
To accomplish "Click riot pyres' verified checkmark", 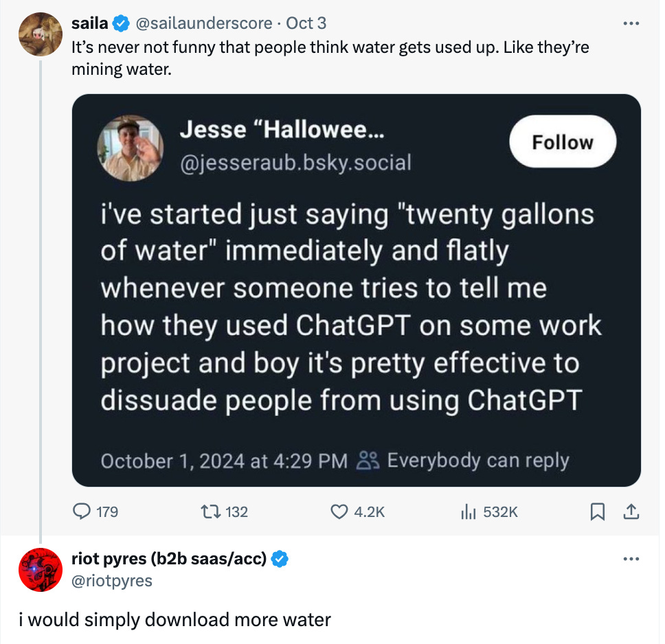I will [x=279, y=559].
